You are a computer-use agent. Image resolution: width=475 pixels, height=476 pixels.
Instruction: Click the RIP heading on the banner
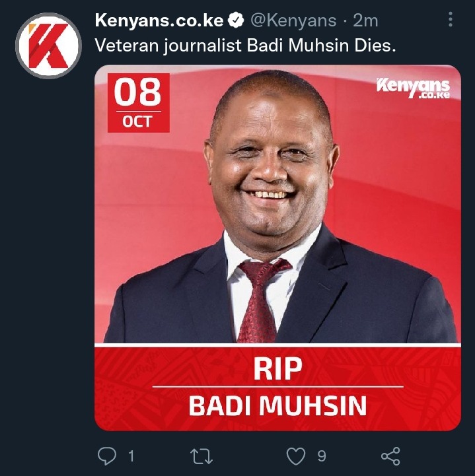click(277, 368)
